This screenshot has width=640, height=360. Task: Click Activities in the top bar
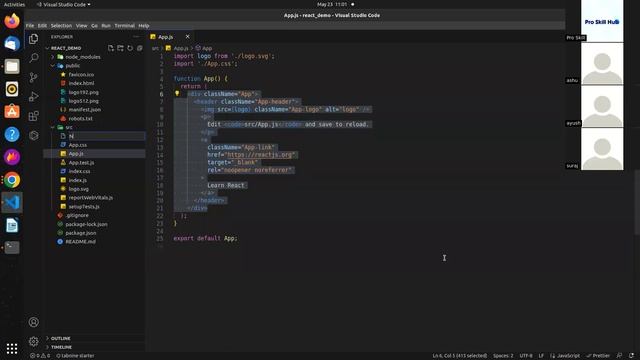[14, 4]
